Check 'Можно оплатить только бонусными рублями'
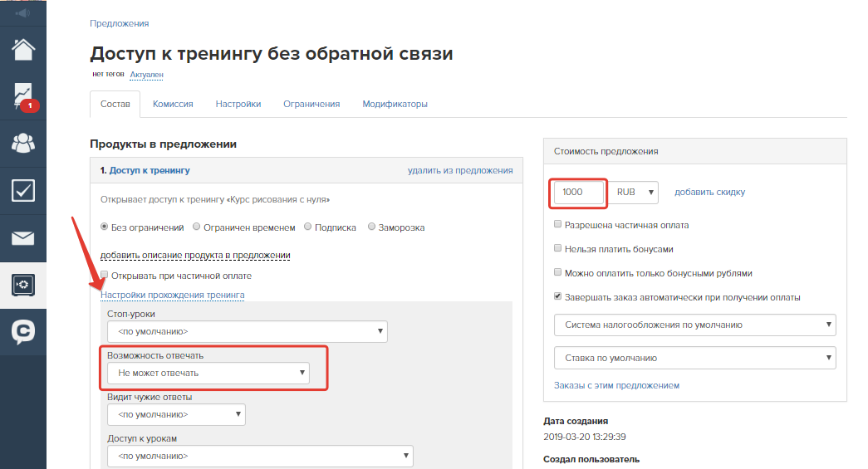The height and width of the screenshot is (469, 868). pyautogui.click(x=557, y=272)
